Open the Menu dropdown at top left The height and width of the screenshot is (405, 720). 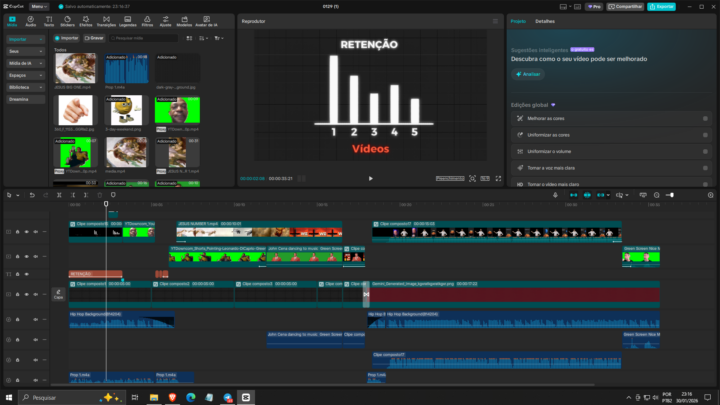click(39, 6)
